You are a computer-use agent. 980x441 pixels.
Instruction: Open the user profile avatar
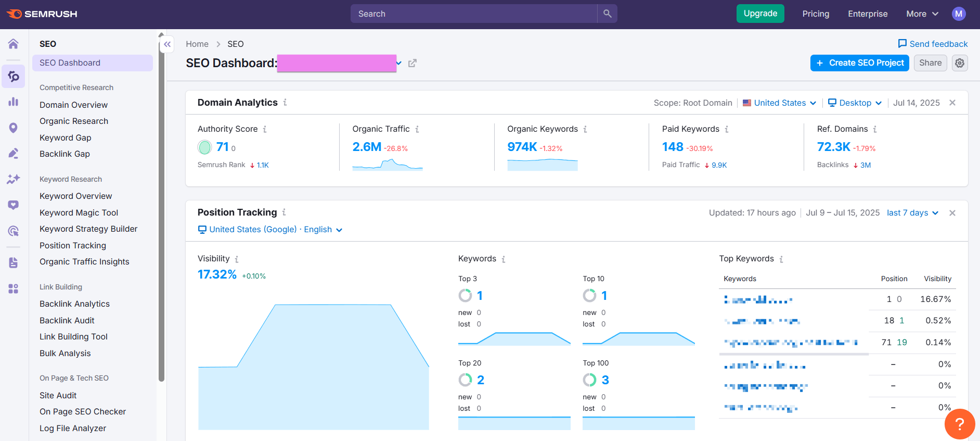(x=959, y=14)
